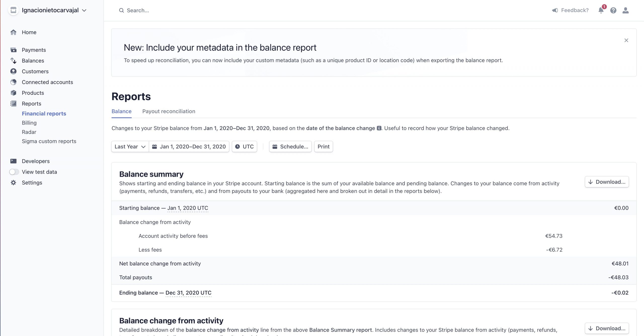Dismiss the metadata announcement banner
This screenshot has width=644, height=336.
tap(626, 40)
